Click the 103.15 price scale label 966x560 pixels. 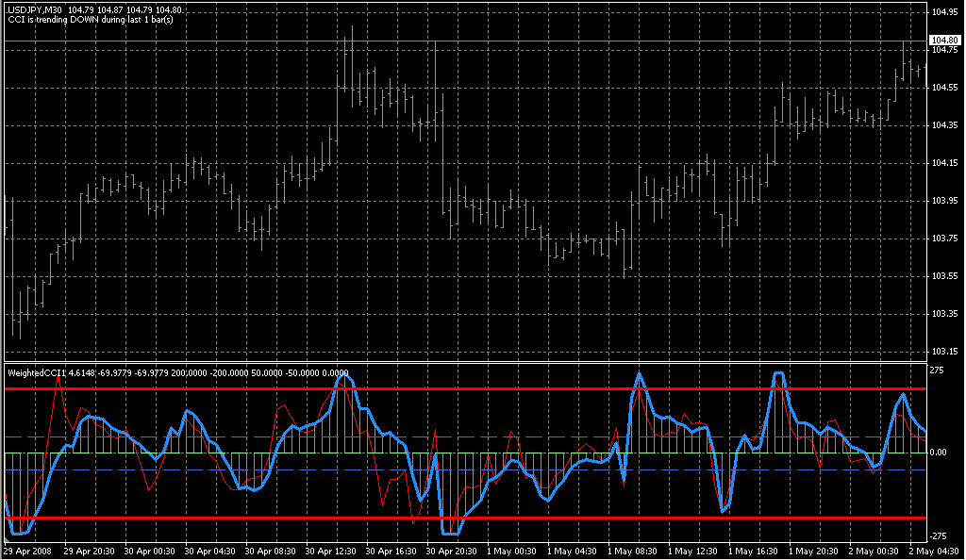(x=944, y=352)
